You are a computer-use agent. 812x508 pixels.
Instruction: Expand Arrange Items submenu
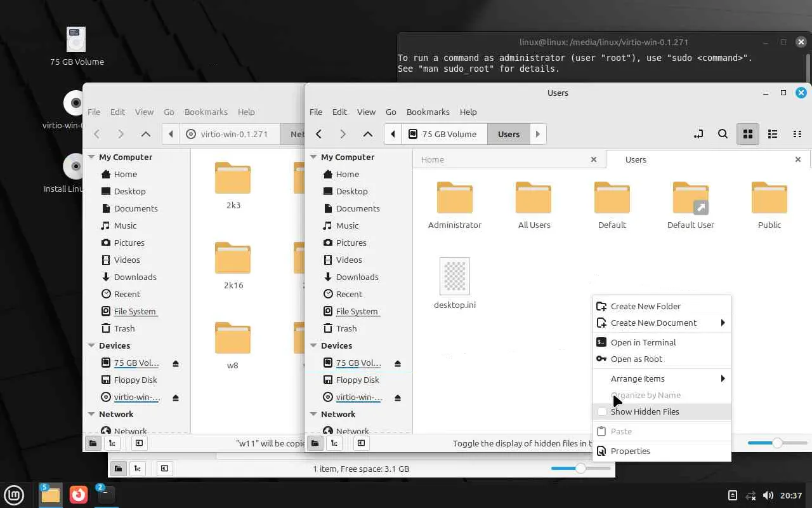tap(662, 378)
